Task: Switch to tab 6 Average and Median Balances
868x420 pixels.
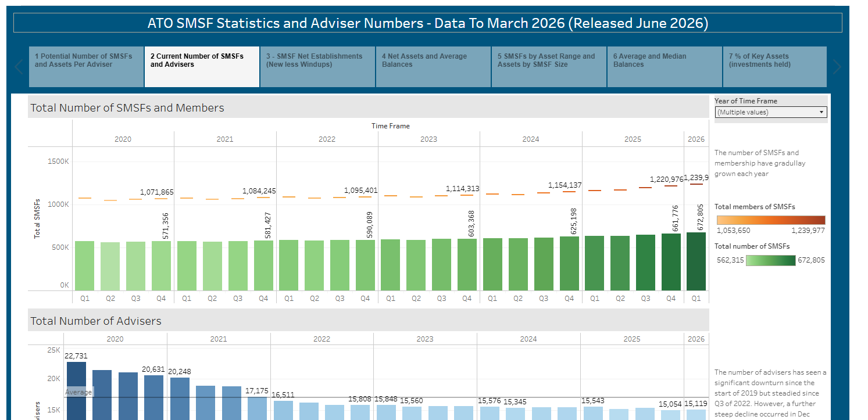Action: pos(665,67)
